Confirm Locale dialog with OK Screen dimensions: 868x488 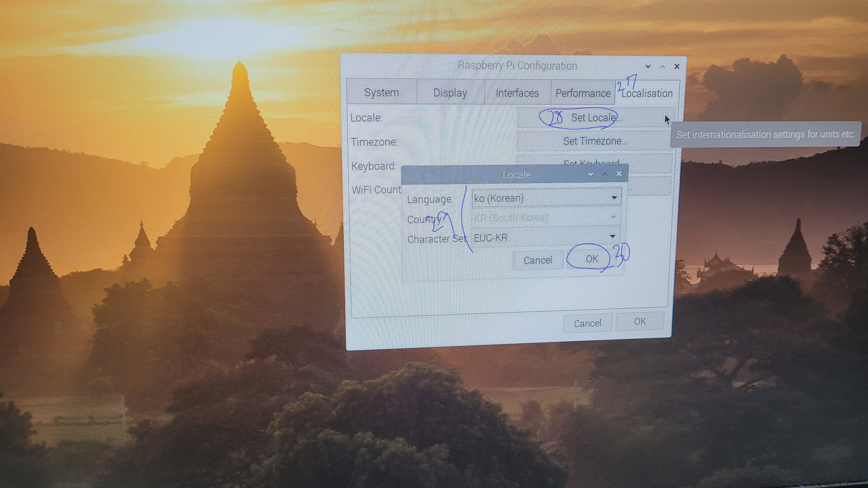592,259
